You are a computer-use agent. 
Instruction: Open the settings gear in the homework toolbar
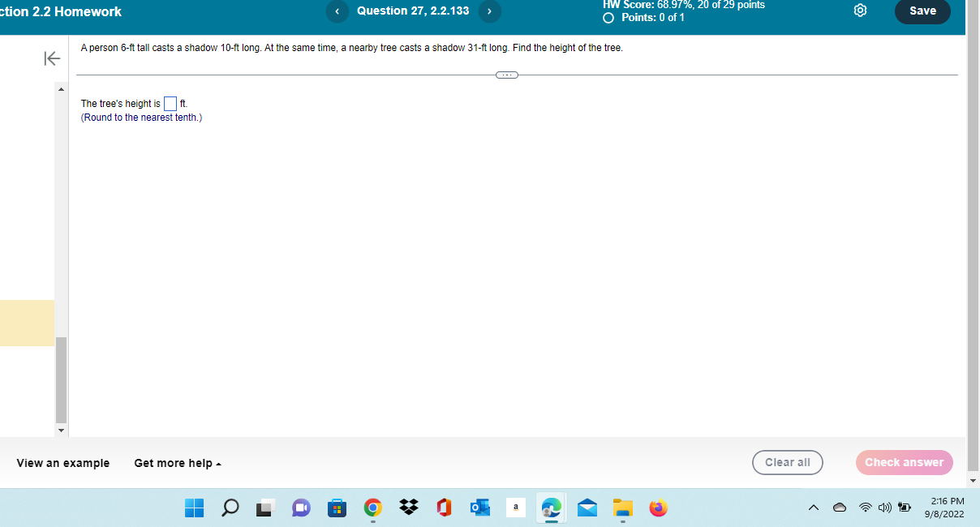[860, 11]
